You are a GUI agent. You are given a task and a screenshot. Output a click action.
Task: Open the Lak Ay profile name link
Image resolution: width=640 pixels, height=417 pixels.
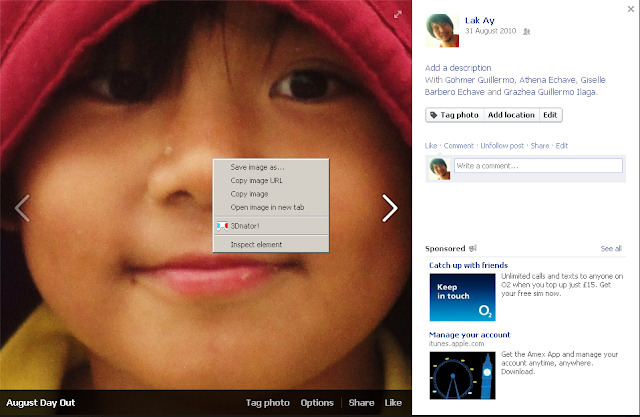tap(480, 20)
